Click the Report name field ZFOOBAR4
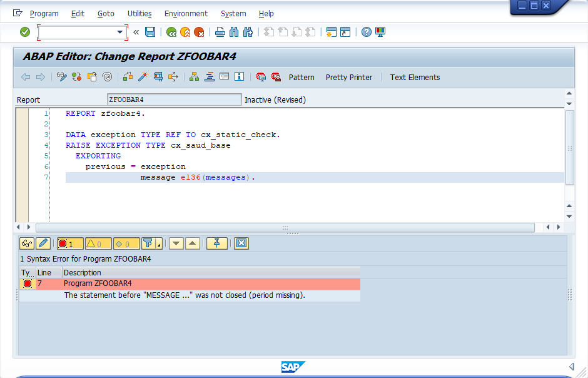This screenshot has width=588, height=378. [175, 100]
